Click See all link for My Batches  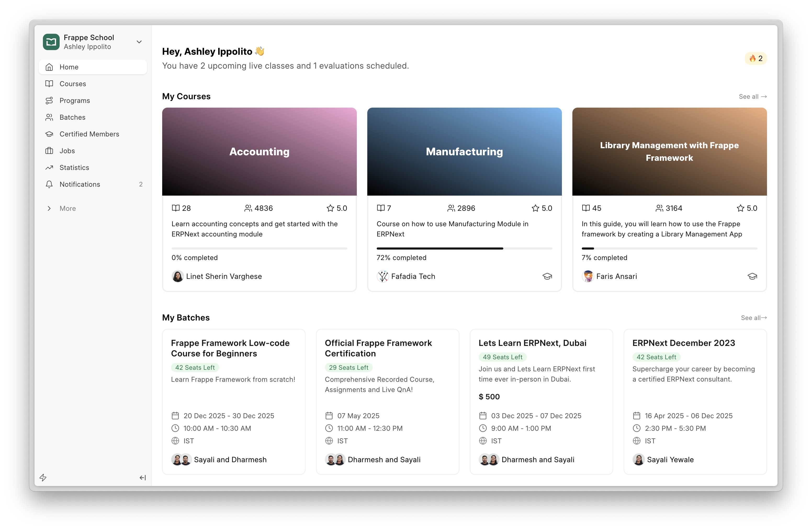(753, 318)
